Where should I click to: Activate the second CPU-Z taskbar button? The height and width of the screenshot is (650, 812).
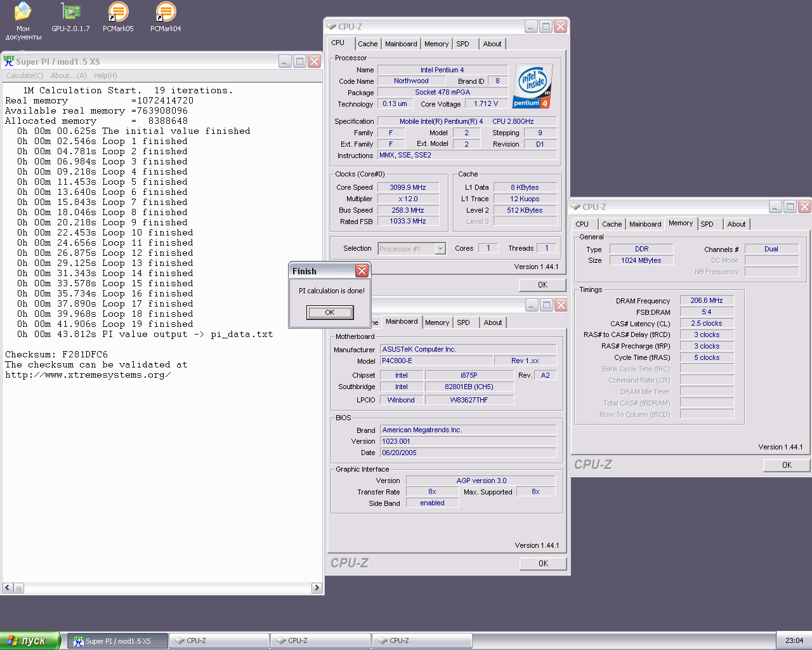point(320,641)
